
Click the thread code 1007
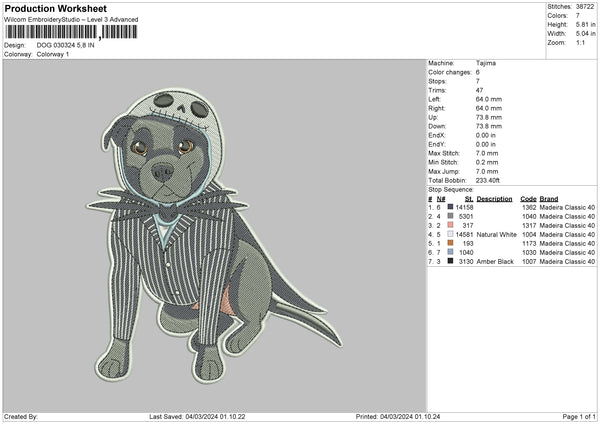click(529, 262)
